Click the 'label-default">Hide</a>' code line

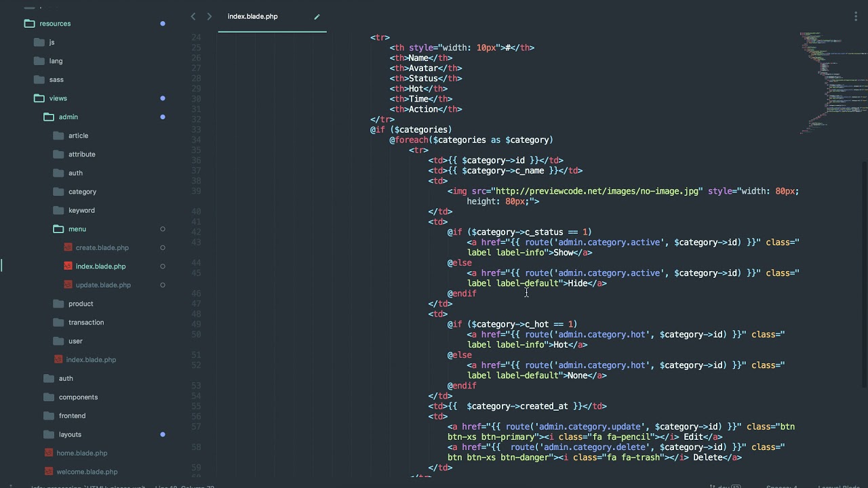pos(536,283)
